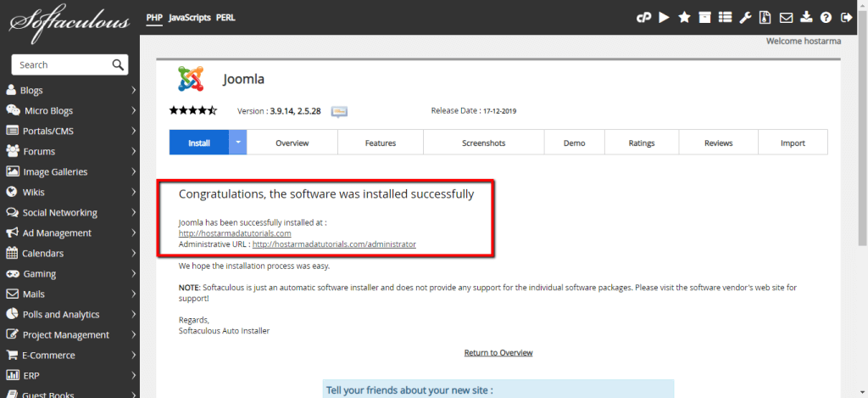Expand the Micro Blogs category chevron
Viewport: 868px width, 398px height.
(x=133, y=111)
